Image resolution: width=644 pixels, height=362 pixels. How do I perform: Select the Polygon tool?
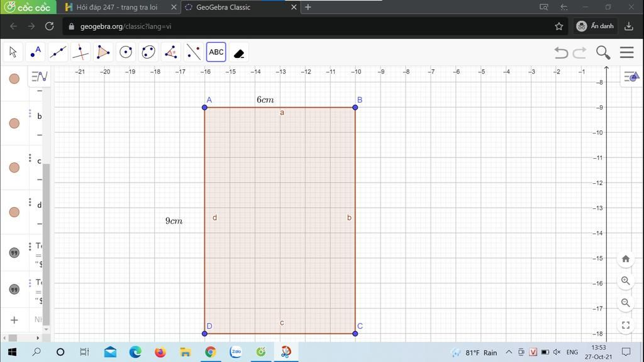(103, 52)
